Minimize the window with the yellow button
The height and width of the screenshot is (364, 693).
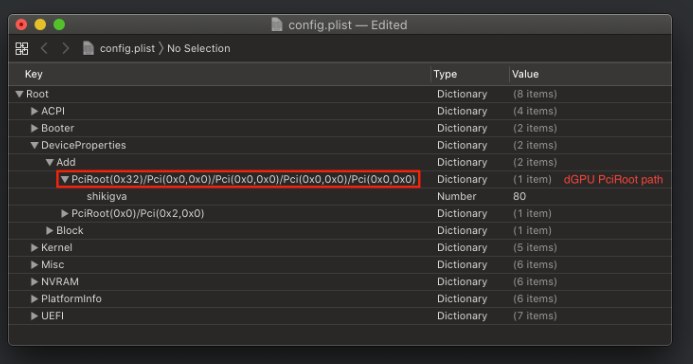40,25
